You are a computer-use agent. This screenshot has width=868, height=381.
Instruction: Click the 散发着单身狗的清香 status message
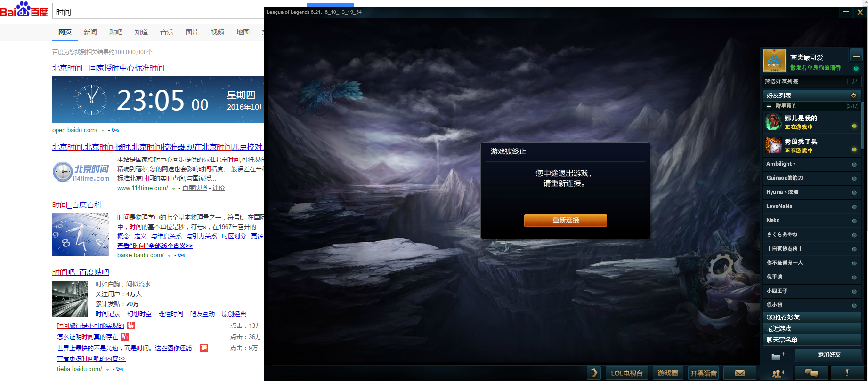815,68
